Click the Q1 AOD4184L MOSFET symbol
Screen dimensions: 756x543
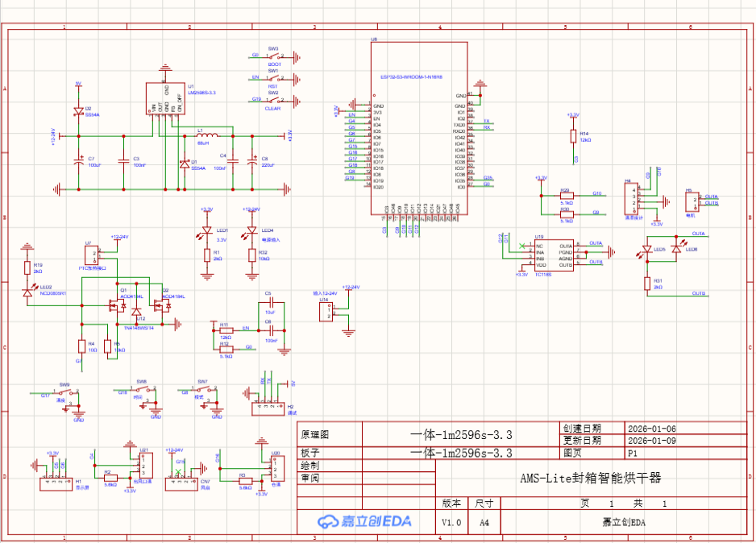click(117, 305)
